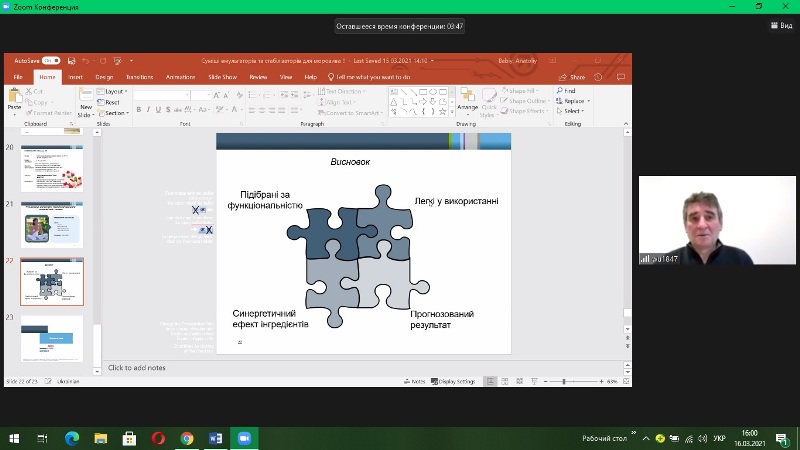The height and width of the screenshot is (450, 800).
Task: Open the Section dropdown menu
Action: pos(115,113)
